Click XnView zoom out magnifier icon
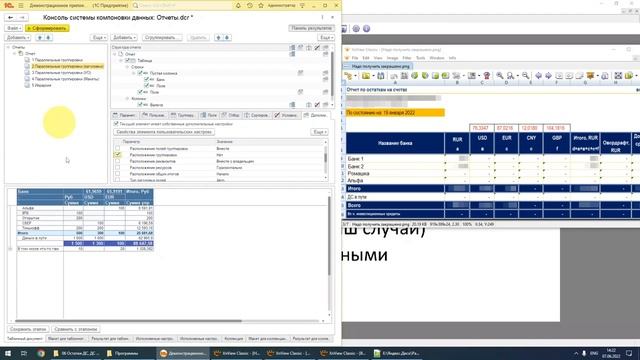Image resolution: width=640 pixels, height=360 pixels. pyautogui.click(x=525, y=76)
